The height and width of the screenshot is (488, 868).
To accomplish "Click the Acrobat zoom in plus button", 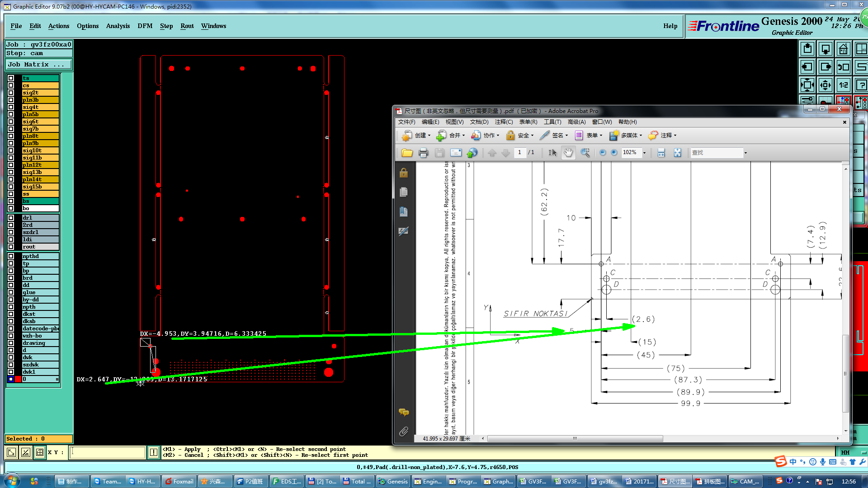I will pyautogui.click(x=614, y=153).
